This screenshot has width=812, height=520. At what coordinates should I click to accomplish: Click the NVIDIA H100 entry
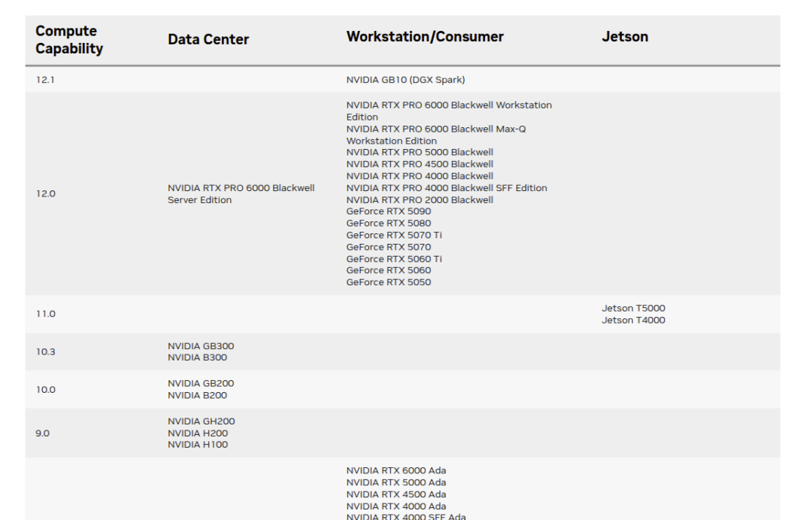click(x=198, y=445)
